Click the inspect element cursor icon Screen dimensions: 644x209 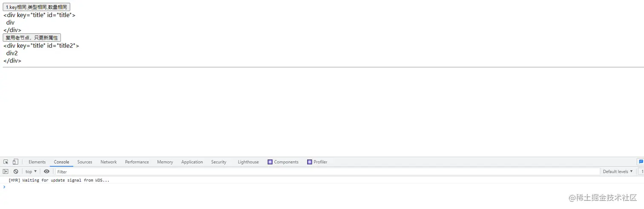tap(6, 162)
